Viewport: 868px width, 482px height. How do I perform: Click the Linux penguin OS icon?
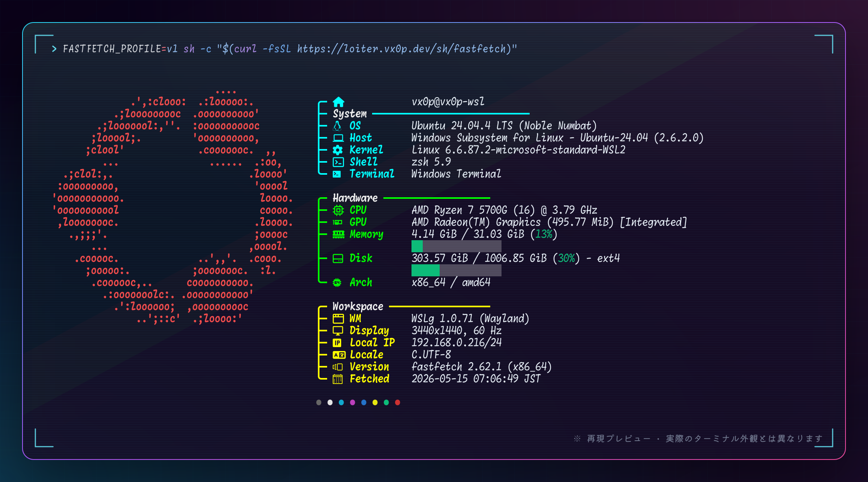coord(338,126)
